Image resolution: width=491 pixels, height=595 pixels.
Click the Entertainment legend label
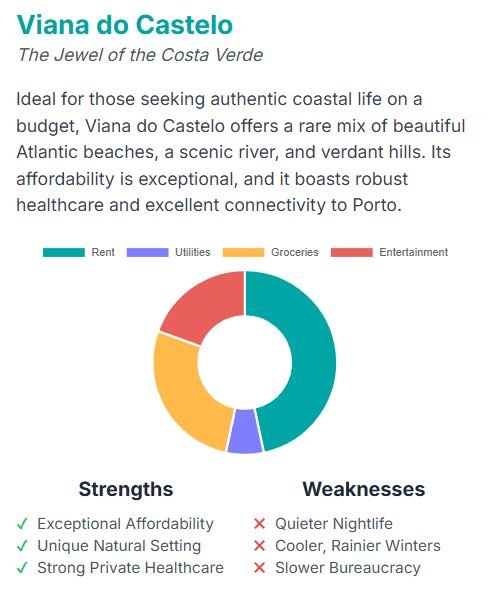[414, 252]
